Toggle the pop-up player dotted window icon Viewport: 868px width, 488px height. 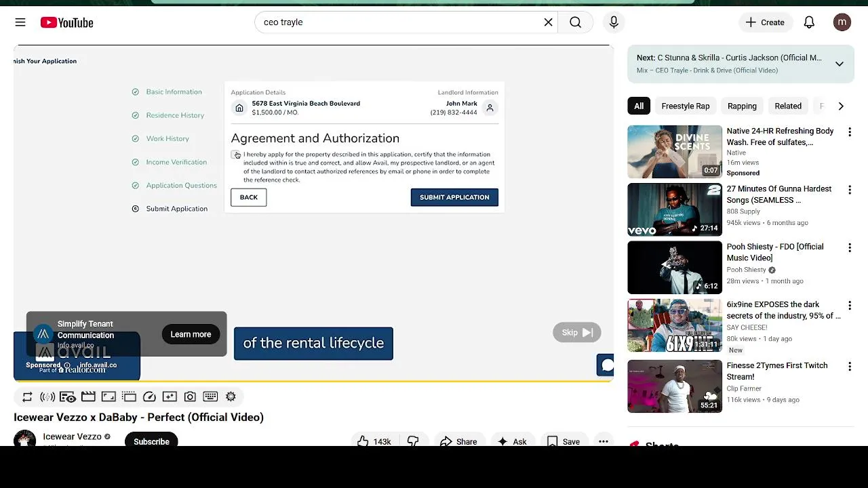129,396
